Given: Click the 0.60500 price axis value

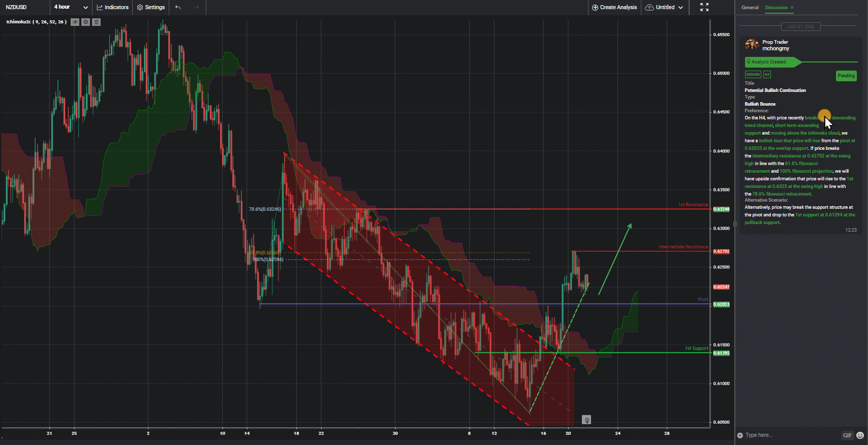Looking at the screenshot, I should coord(721,422).
